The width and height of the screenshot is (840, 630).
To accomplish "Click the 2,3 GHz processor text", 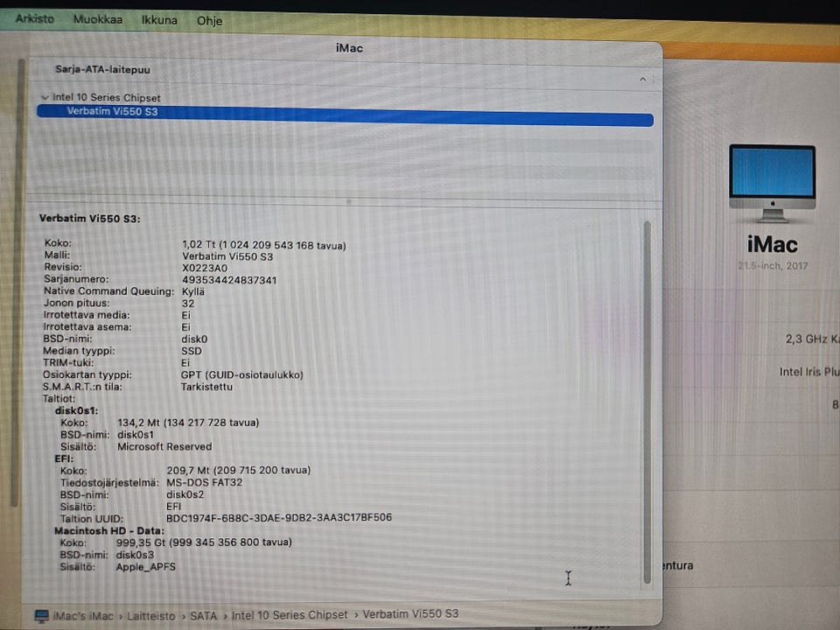I will 812,339.
